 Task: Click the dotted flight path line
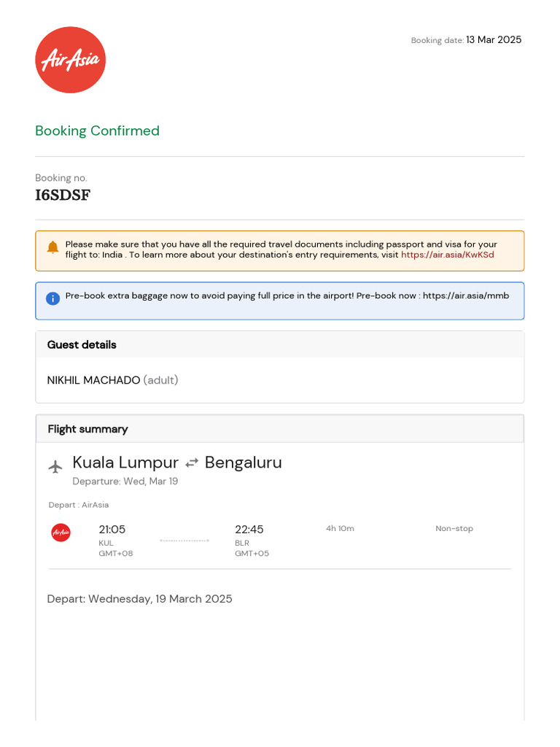tap(184, 541)
